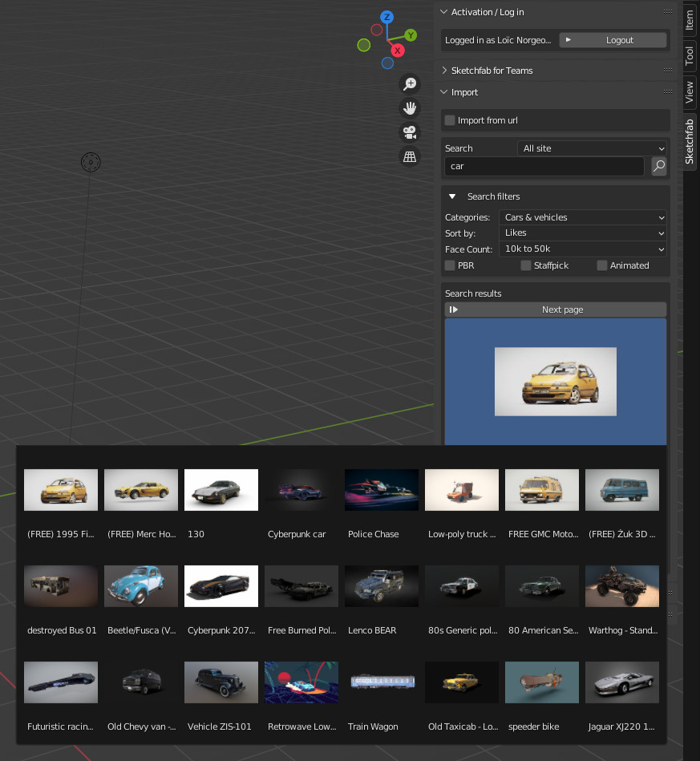The width and height of the screenshot is (700, 761).
Task: Open the Sort by Likes dropdown
Action: click(x=583, y=233)
